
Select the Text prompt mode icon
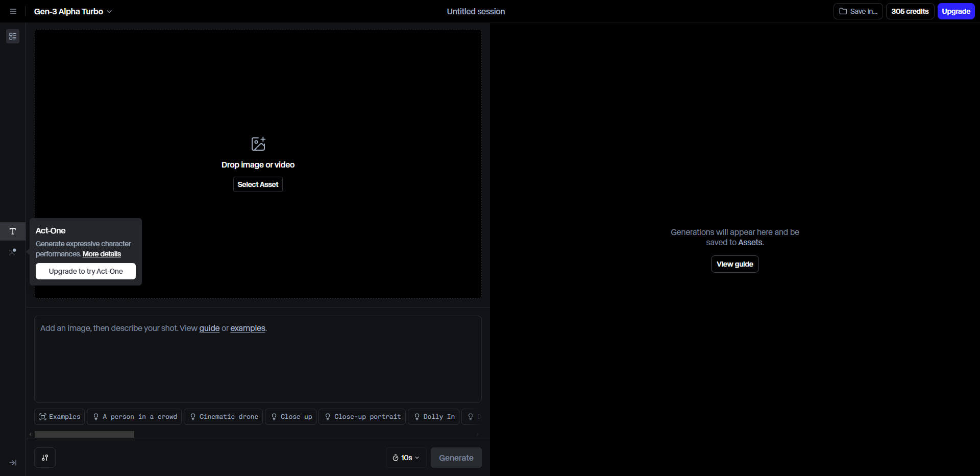click(x=13, y=231)
